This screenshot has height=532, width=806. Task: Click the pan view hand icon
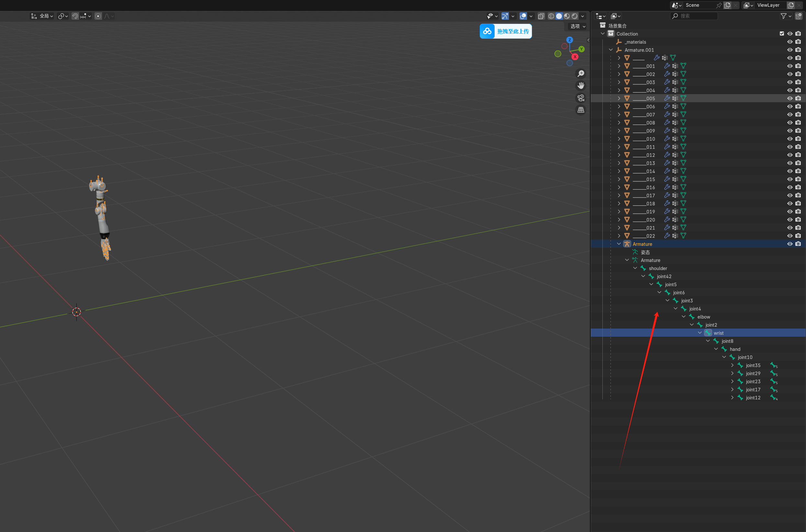pos(581,85)
